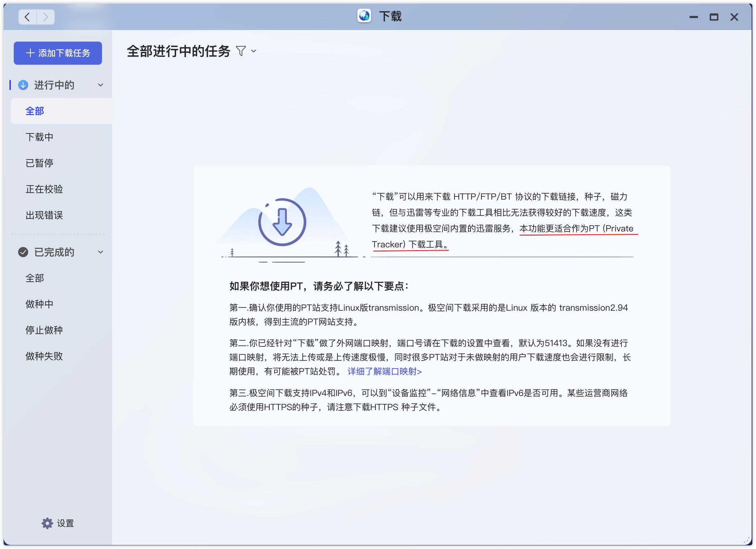Click the forward navigation arrow
The height and width of the screenshot is (549, 756).
(x=45, y=17)
